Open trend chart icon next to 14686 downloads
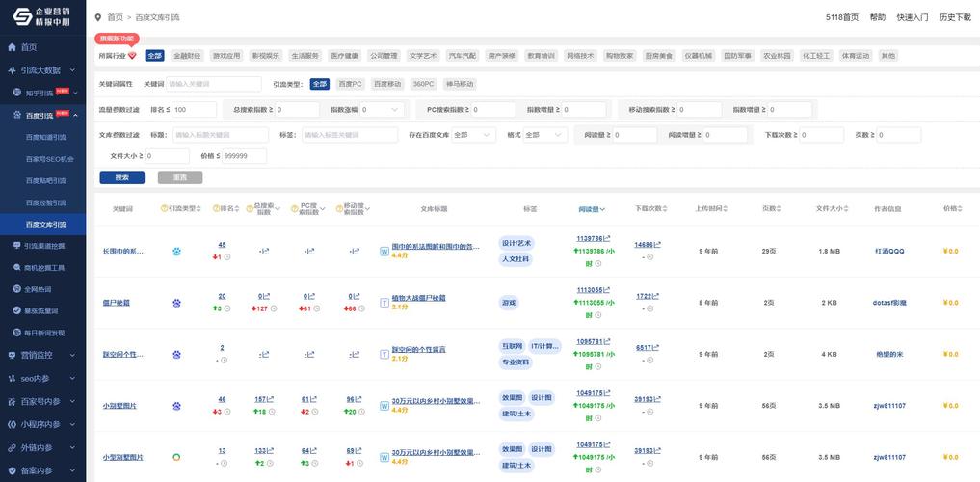Screen dimensions: 980x482 click(x=657, y=245)
